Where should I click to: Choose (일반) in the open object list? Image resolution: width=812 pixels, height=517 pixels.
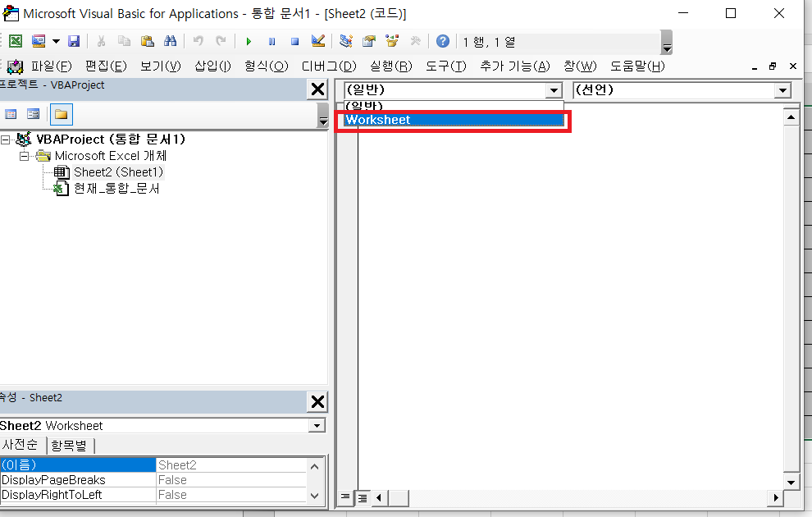click(x=454, y=106)
